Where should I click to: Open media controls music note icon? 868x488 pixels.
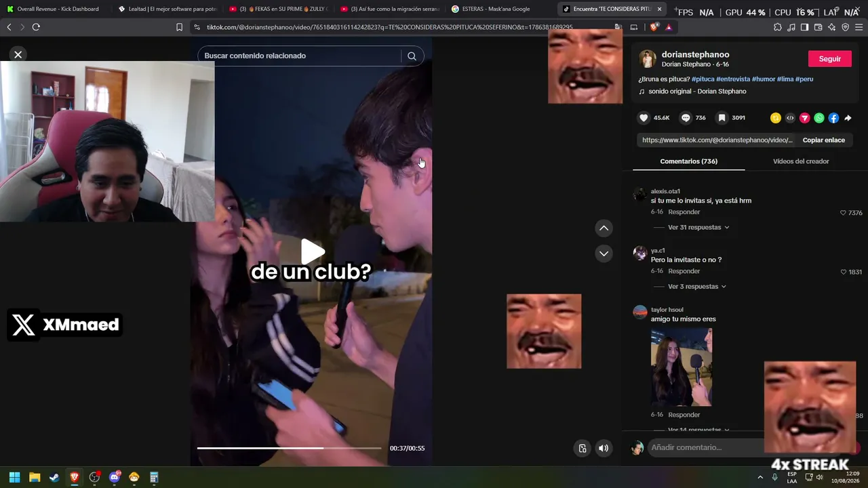point(791,27)
